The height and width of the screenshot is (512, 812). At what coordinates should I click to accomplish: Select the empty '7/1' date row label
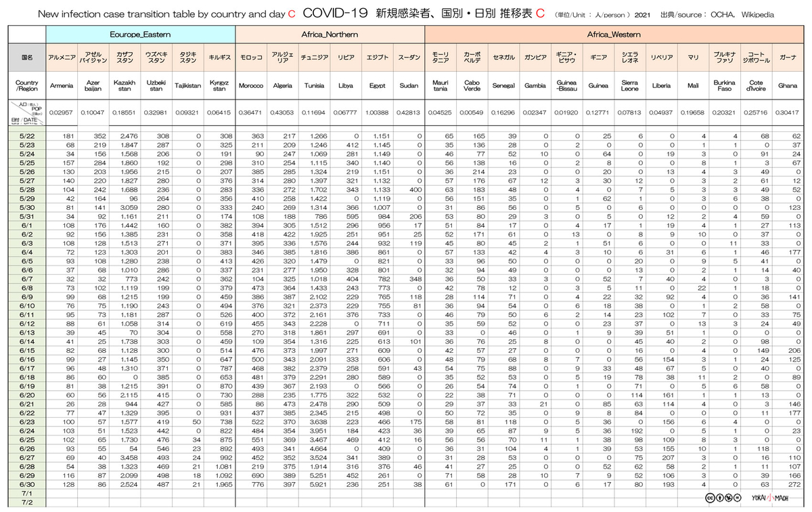(27, 494)
